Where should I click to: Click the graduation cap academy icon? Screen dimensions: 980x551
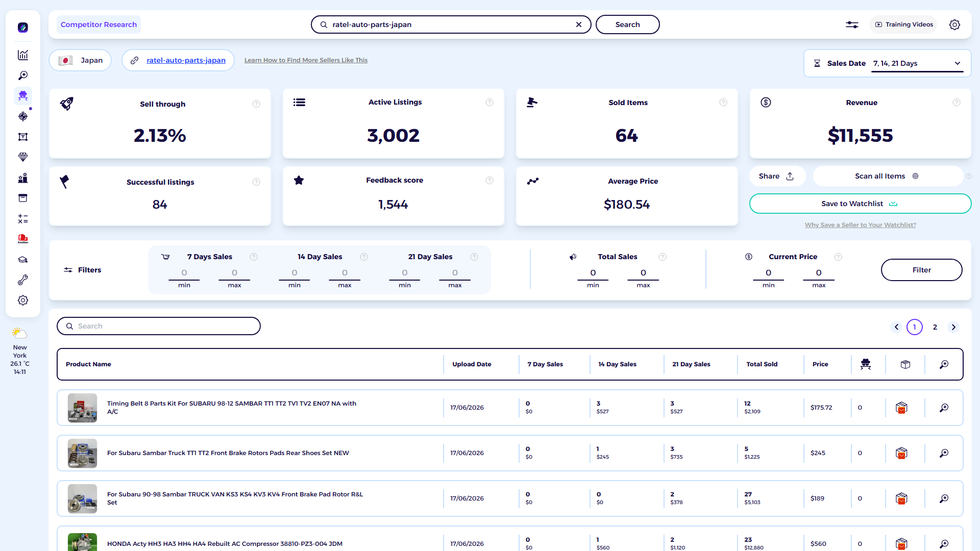pos(23,260)
